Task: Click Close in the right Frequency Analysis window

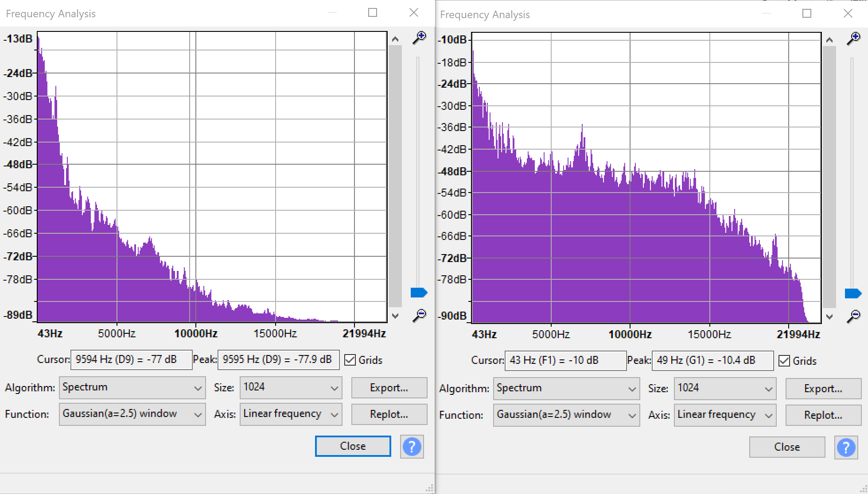Action: point(787,447)
